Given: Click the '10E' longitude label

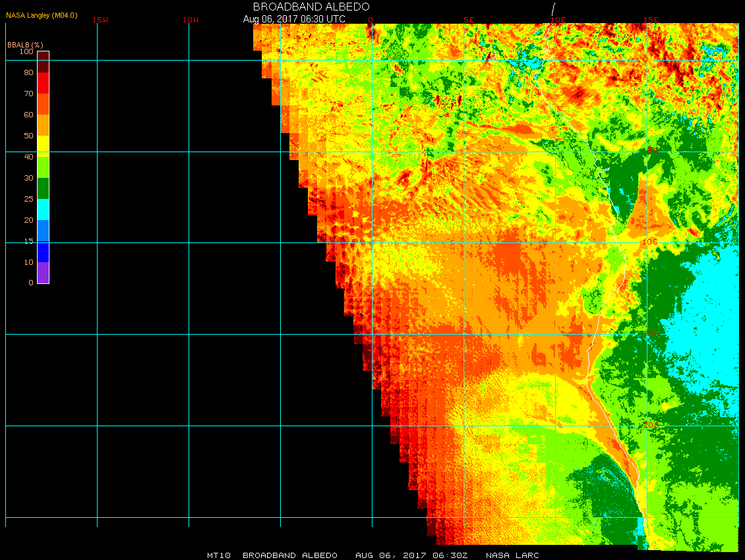Looking at the screenshot, I should (558, 20).
